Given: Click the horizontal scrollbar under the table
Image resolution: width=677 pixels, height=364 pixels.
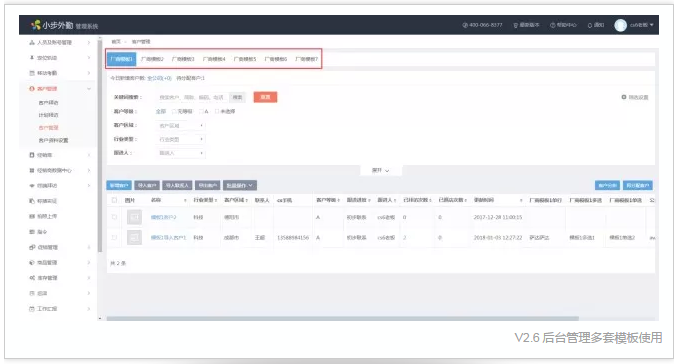Looking at the screenshot, I should pyautogui.click(x=342, y=319).
